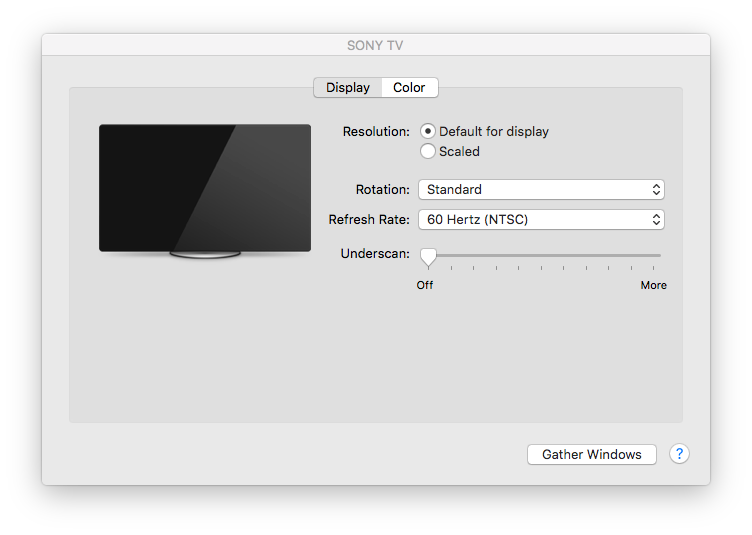Screen dimensions: 752x535
Task: Click the 'Underscan:' label
Action: pos(375,254)
